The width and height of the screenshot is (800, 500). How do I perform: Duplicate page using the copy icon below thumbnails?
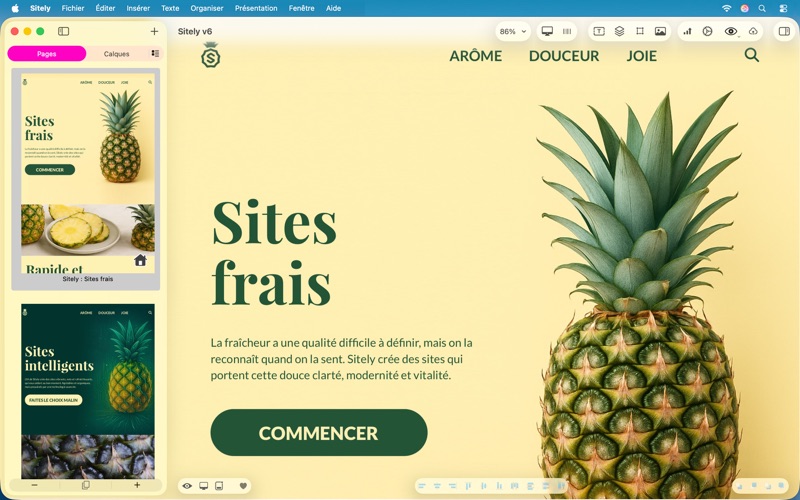(x=86, y=485)
